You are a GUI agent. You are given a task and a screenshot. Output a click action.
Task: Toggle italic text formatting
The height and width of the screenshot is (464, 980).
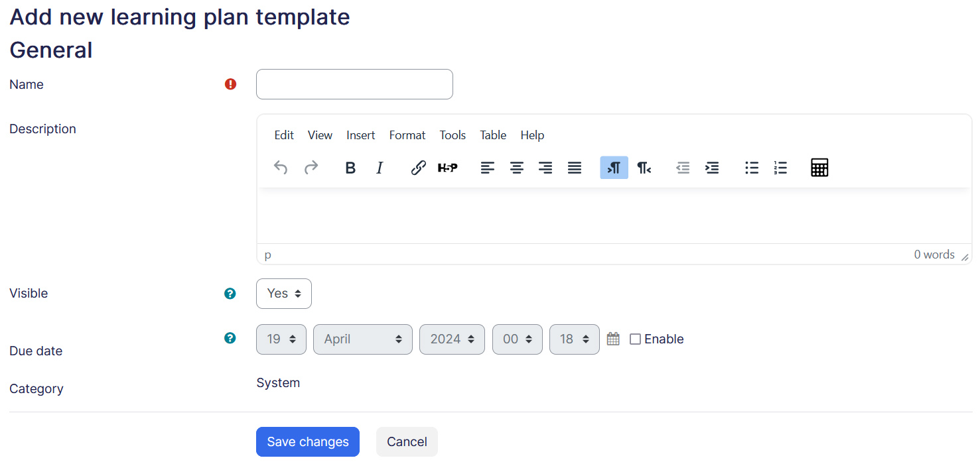pyautogui.click(x=380, y=168)
